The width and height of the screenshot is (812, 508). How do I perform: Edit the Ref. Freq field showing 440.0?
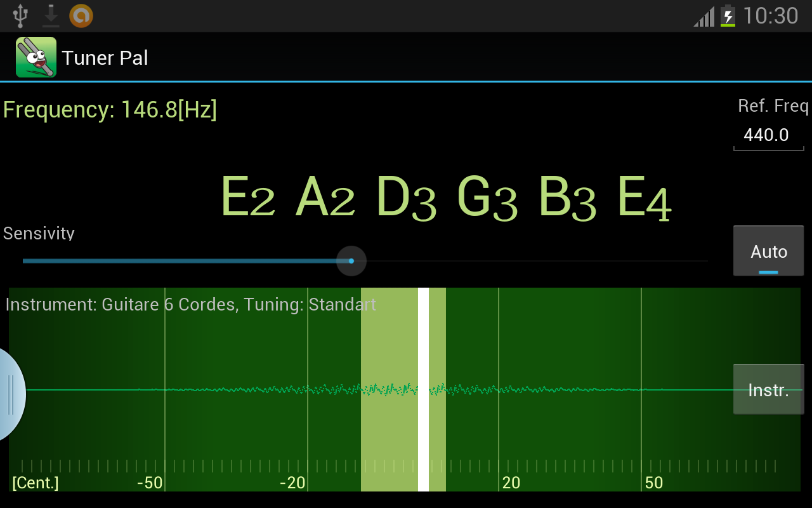tap(768, 135)
